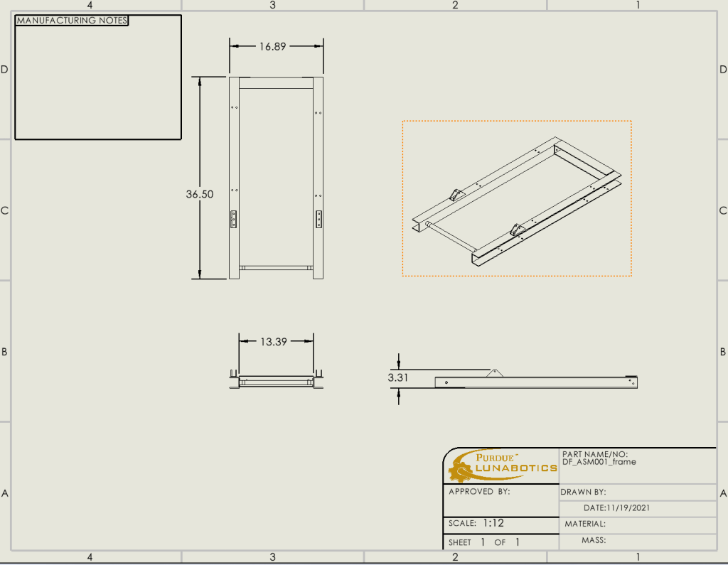Select left mounting bracket in top view
The image size is (728, 565).
[234, 220]
